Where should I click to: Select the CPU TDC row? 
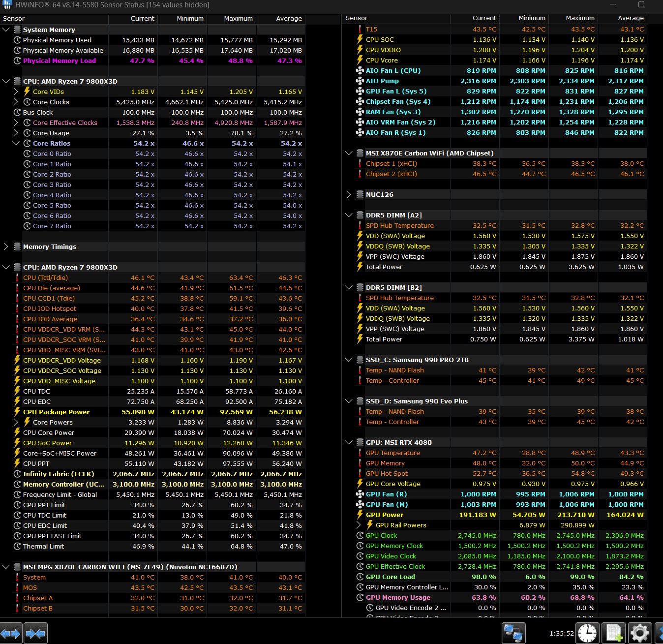click(152, 391)
